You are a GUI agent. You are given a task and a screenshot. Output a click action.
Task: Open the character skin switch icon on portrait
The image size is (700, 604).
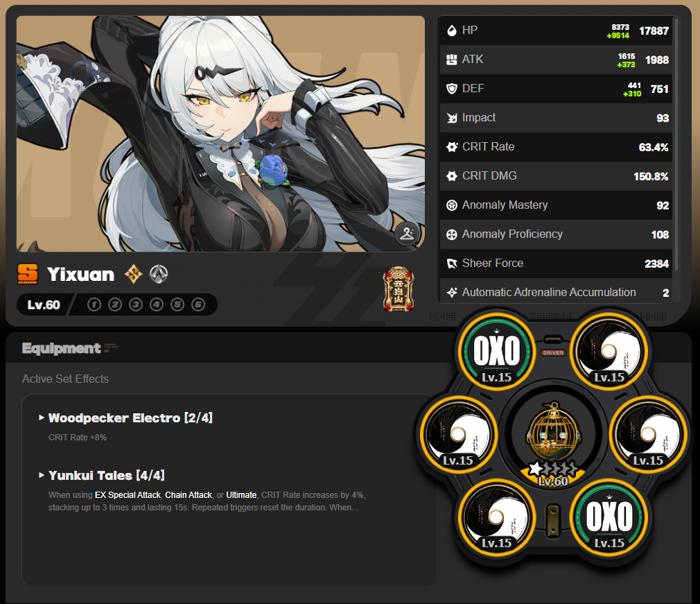[x=407, y=233]
